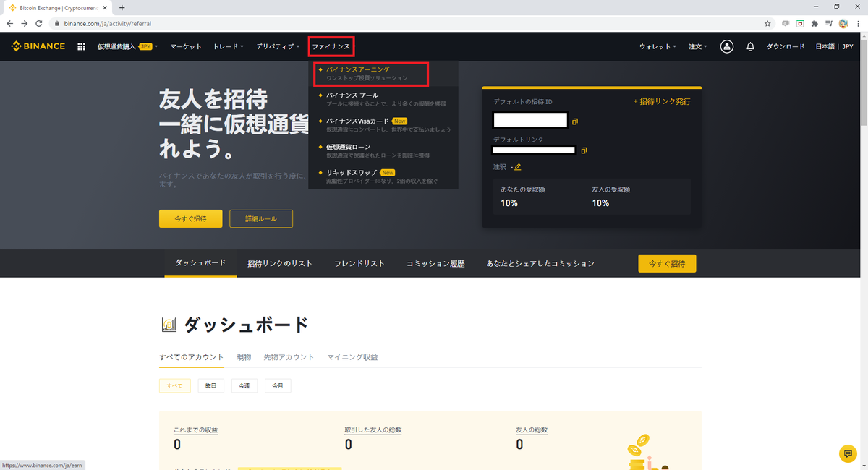View site security lock info

click(x=56, y=23)
